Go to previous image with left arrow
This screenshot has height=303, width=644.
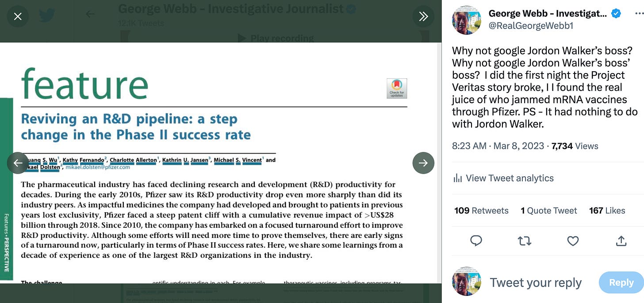point(18,163)
